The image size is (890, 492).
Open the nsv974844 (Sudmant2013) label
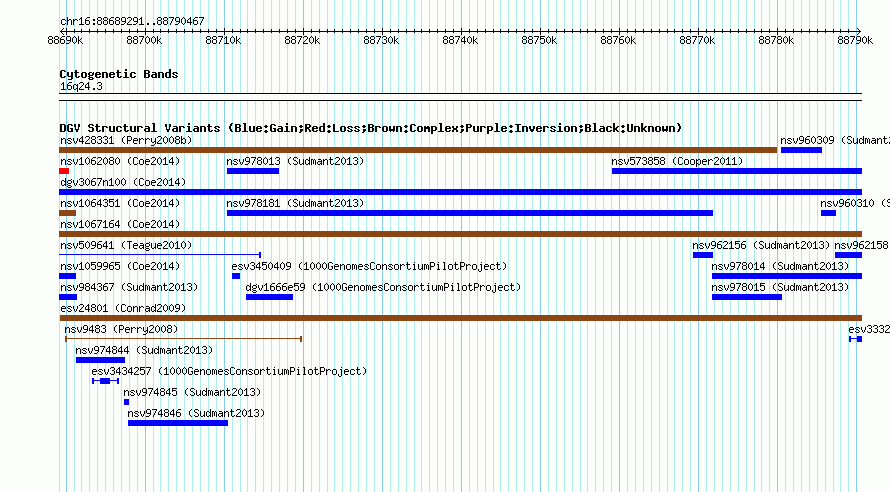click(x=144, y=350)
